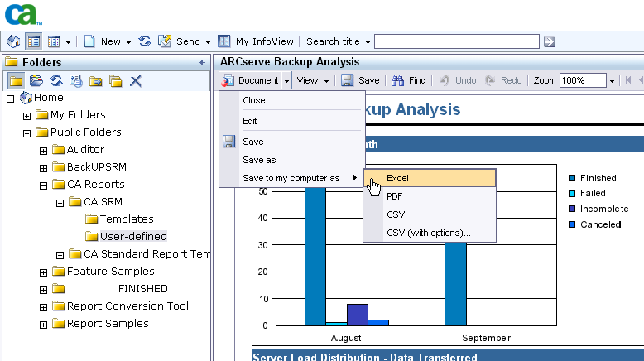Click the search title input field

coord(457,41)
